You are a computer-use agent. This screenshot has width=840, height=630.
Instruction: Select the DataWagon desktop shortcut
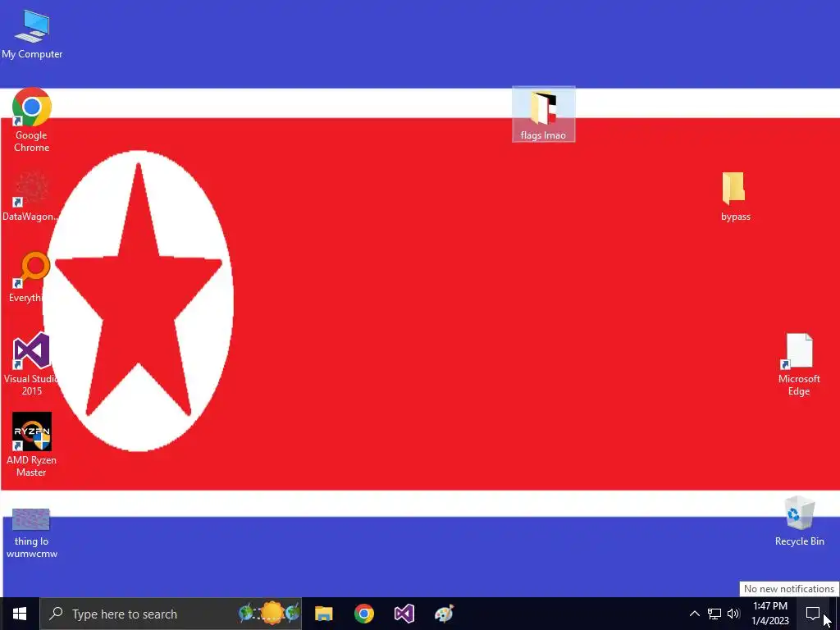coord(30,197)
